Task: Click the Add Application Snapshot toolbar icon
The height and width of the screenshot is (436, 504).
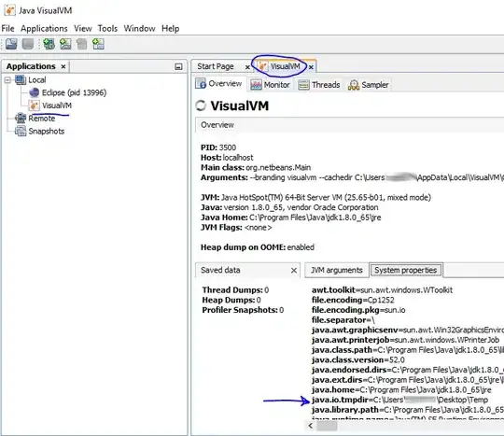Action: [98, 44]
